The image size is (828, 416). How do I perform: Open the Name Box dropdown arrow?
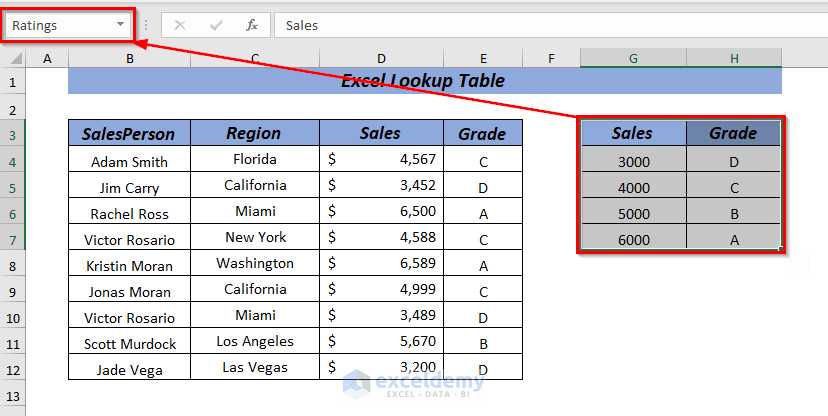click(x=121, y=25)
